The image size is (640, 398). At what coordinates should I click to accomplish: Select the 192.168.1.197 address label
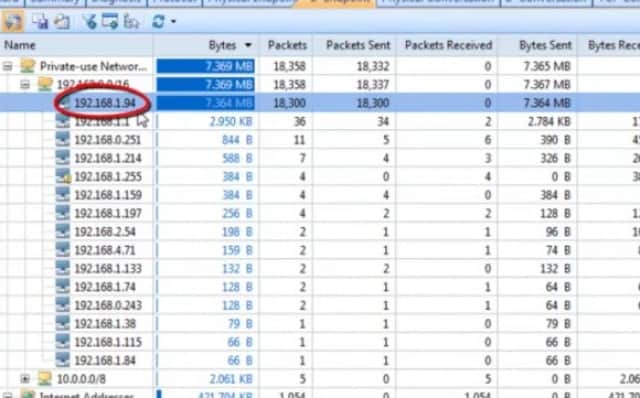click(x=108, y=213)
